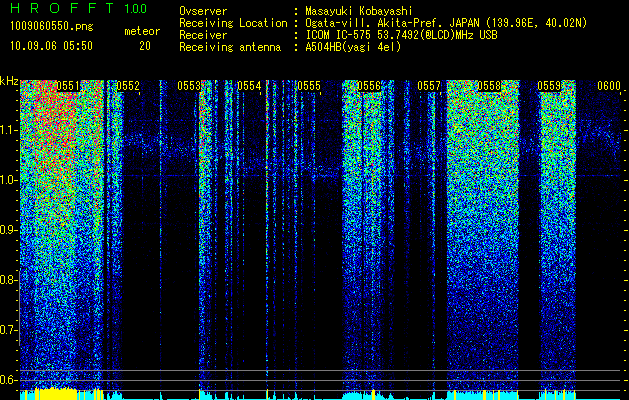
Task: Click the 1.0 kHz axis label
Action: click(x=8, y=180)
